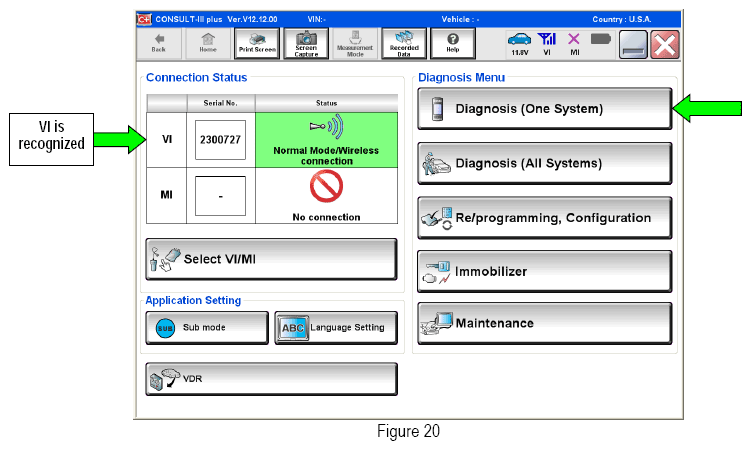Screen dimensions: 751x450
Task: Go to Home screen icon
Action: point(208,44)
